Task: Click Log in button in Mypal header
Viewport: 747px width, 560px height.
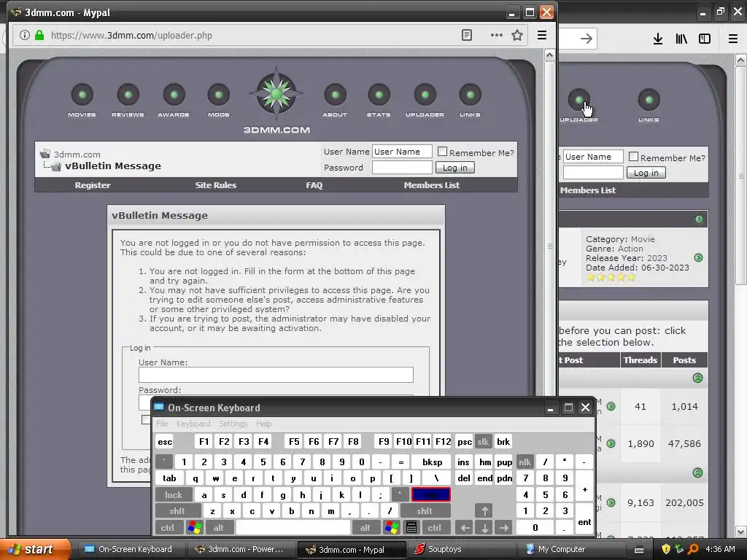Action: point(455,168)
